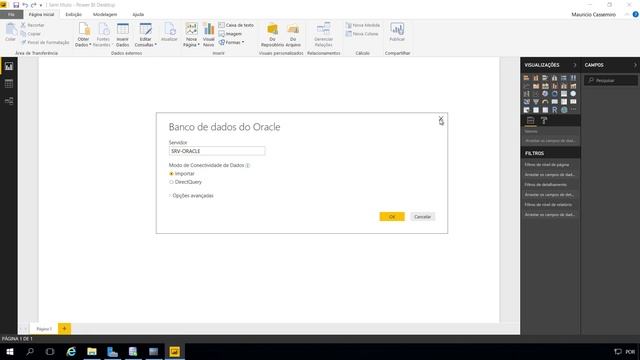Add new page with yellow plus button
Viewport: 640px width, 360px height.
point(64,329)
